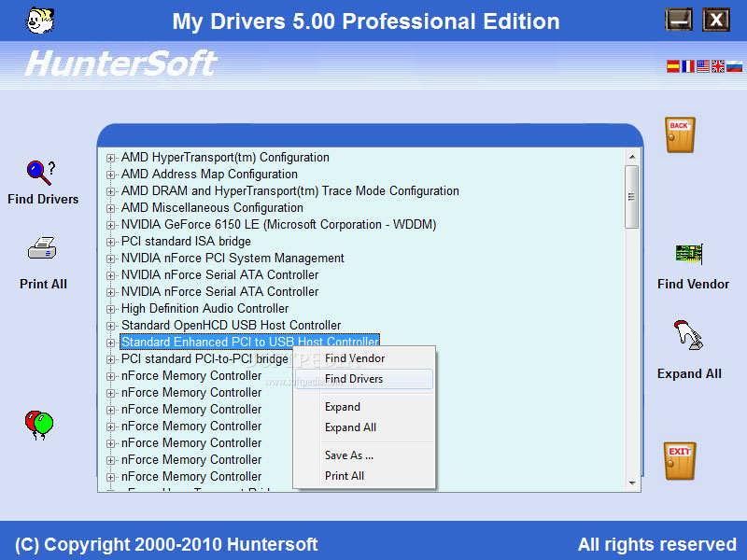
Task: Choose Expand from context menu
Action: pos(364,407)
